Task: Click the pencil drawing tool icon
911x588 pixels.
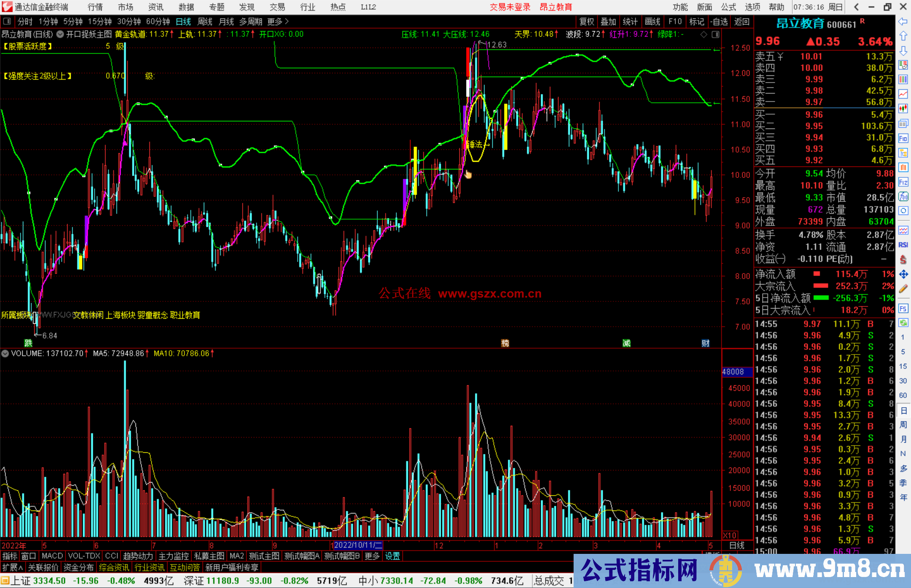Action: (903, 289)
